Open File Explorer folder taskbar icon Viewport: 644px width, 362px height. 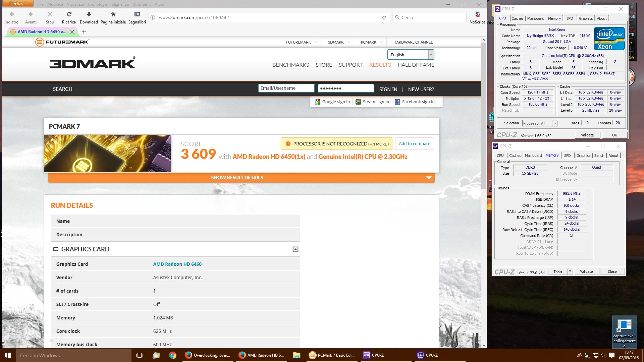tap(297, 355)
